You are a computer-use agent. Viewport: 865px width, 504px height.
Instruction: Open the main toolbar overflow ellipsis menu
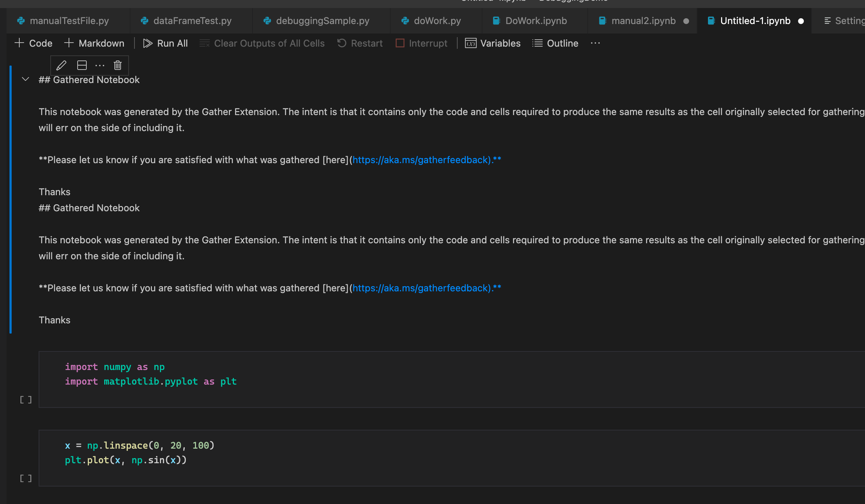[x=595, y=43]
